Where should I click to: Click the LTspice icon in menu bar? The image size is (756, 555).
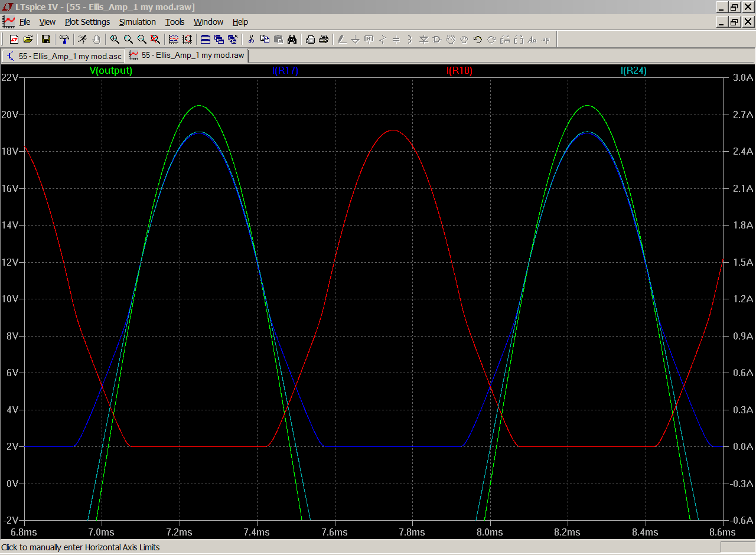(9, 22)
